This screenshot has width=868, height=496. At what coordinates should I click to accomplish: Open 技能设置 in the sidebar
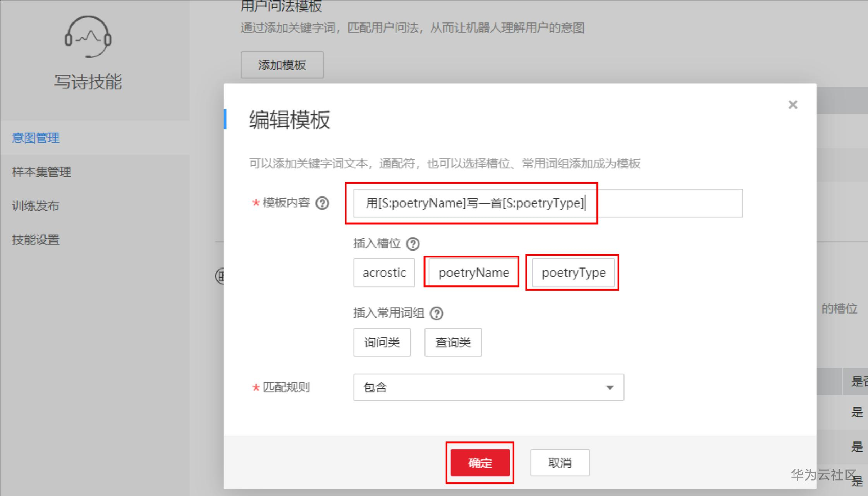(36, 240)
